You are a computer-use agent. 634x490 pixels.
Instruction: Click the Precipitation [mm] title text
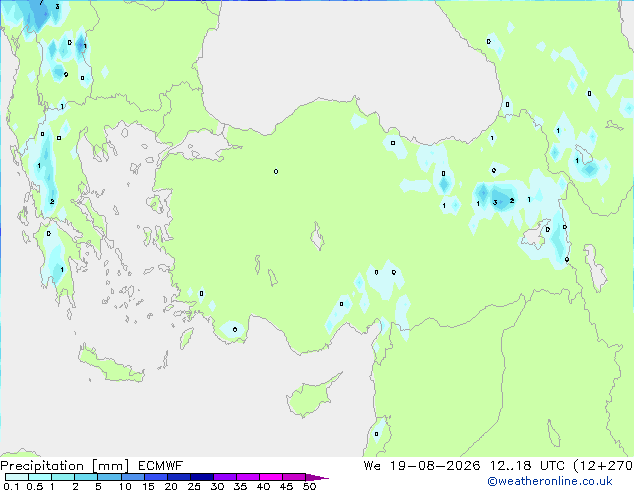pyautogui.click(x=65, y=466)
